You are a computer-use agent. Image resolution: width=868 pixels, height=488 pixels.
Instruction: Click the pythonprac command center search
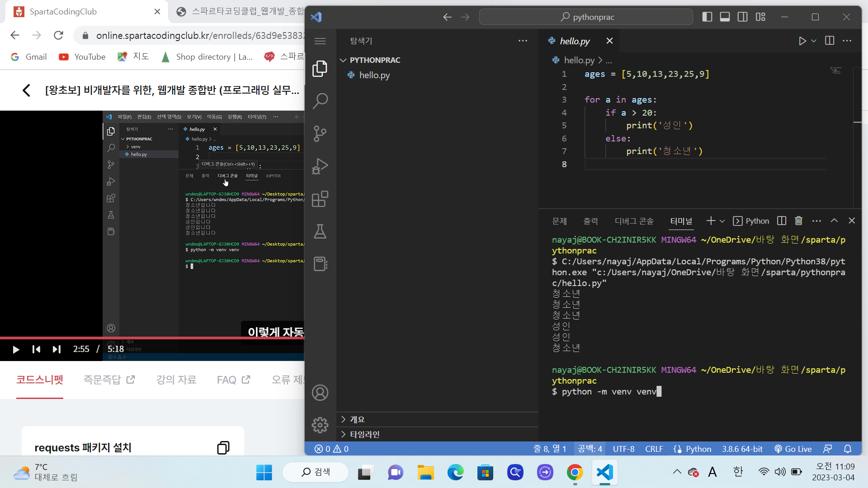point(586,17)
